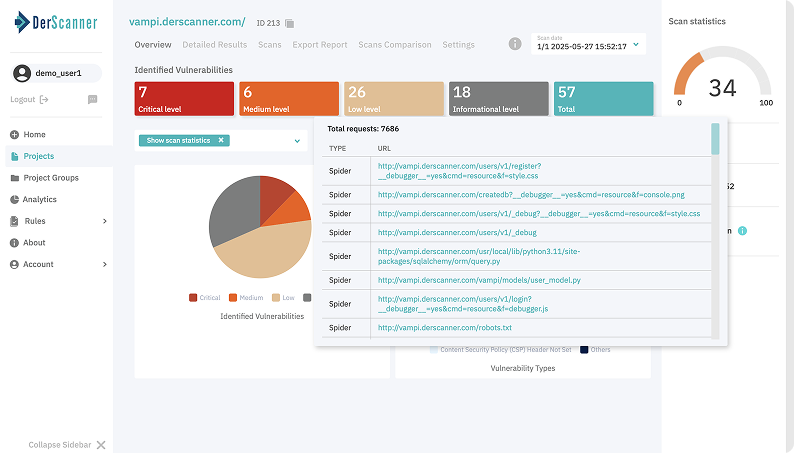The width and height of the screenshot is (794, 453).
Task: Click the gray info icon near Scan date
Action: tap(515, 44)
